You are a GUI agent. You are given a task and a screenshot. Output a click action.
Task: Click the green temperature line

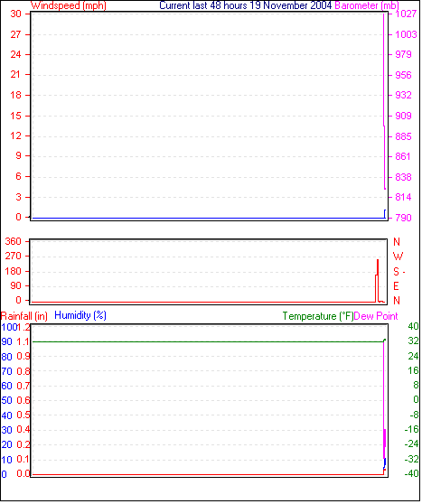tap(208, 341)
